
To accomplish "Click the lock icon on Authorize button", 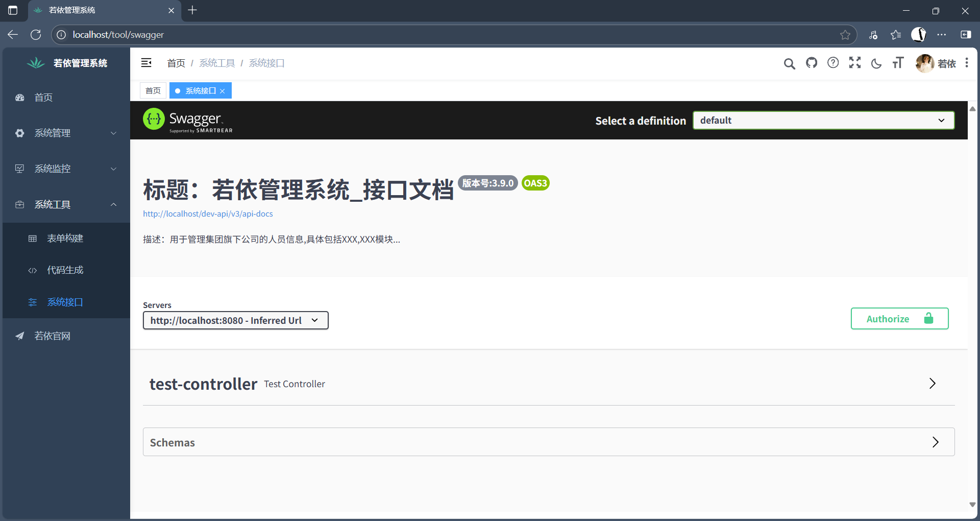I will (x=928, y=318).
